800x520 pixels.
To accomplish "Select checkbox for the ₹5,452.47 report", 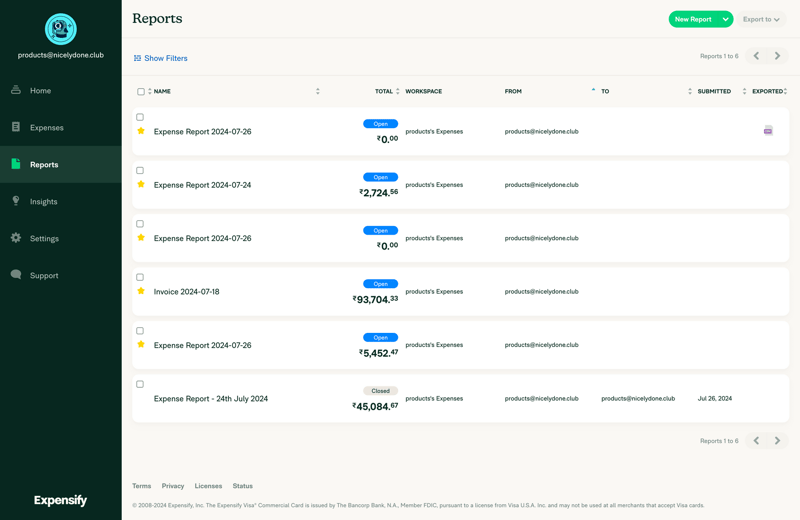I will point(140,331).
